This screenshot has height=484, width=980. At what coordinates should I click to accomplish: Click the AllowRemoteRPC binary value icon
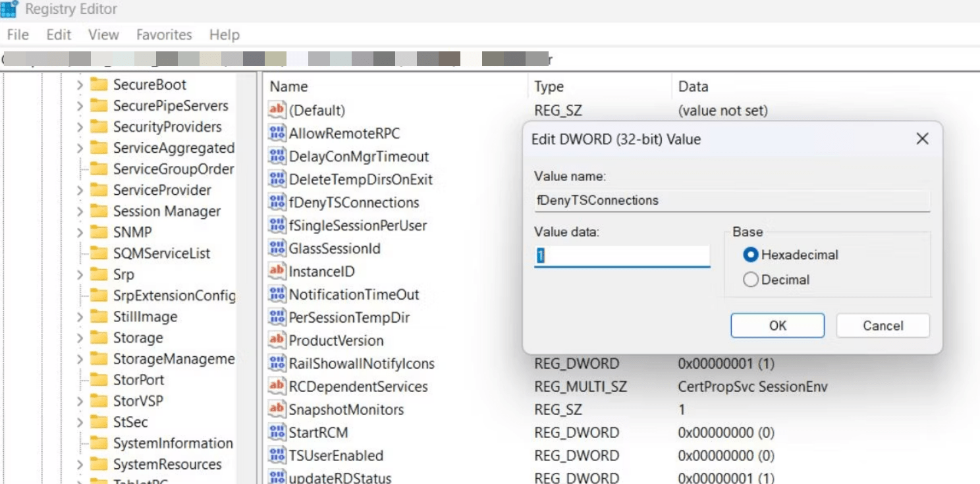tap(277, 133)
